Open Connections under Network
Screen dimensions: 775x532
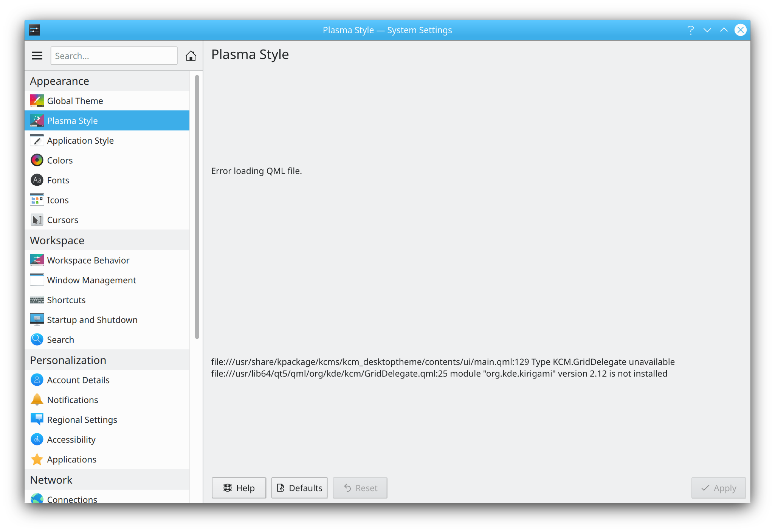pyautogui.click(x=72, y=498)
